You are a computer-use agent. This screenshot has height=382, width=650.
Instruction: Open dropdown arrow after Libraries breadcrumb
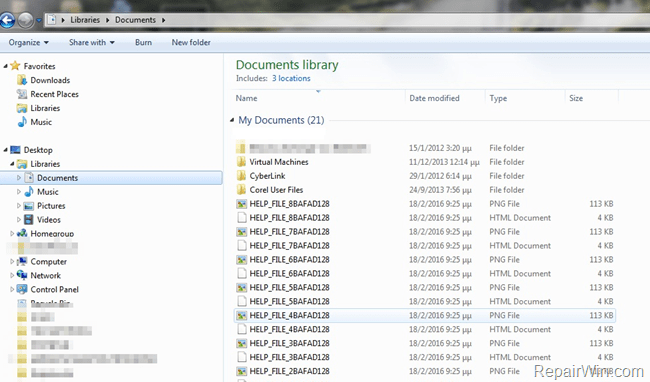[107, 20]
